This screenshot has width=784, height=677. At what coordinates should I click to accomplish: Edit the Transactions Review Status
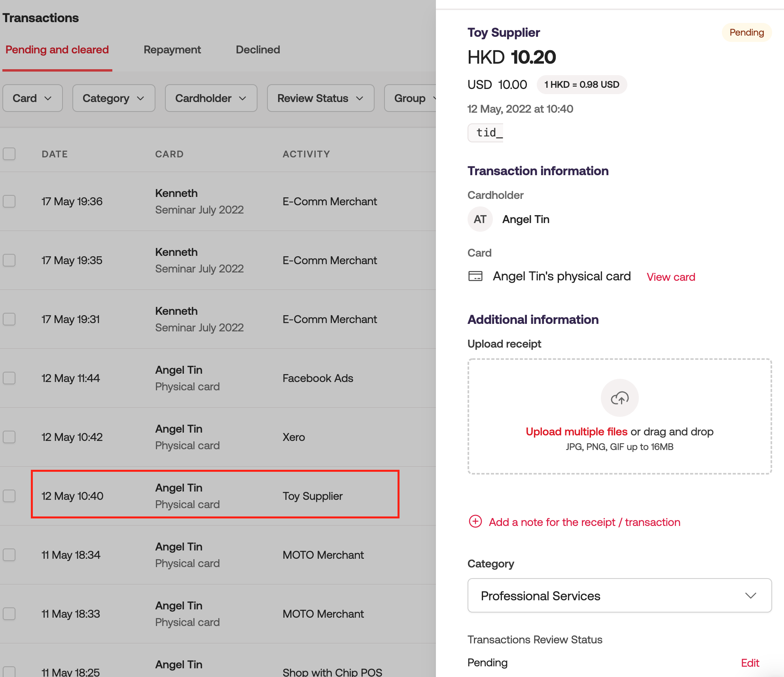750,663
